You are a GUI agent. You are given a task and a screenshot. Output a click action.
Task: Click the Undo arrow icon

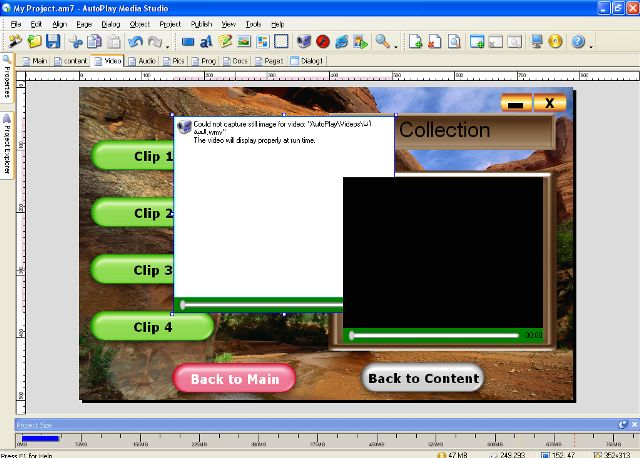point(135,42)
